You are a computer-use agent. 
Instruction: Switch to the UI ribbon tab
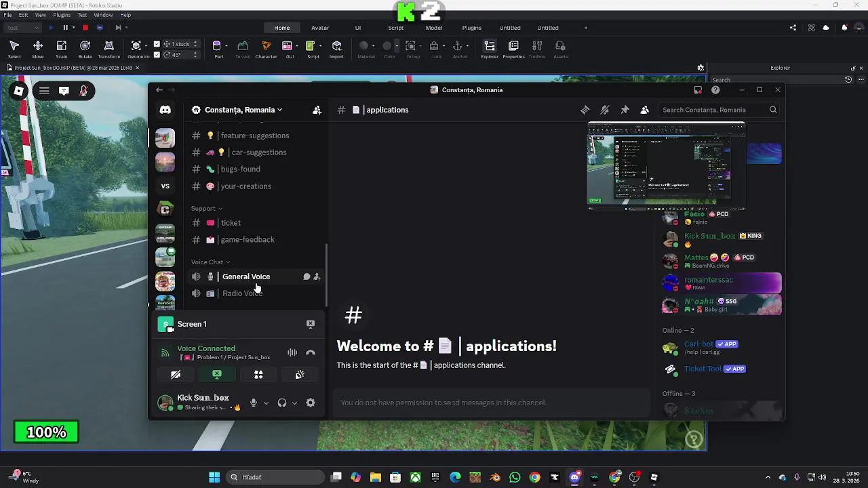[x=358, y=28]
